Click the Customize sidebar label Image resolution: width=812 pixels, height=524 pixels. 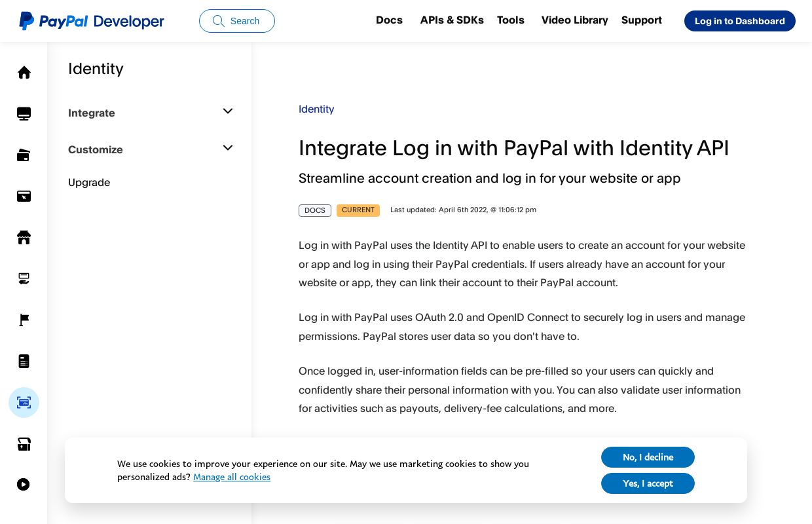[96, 150]
